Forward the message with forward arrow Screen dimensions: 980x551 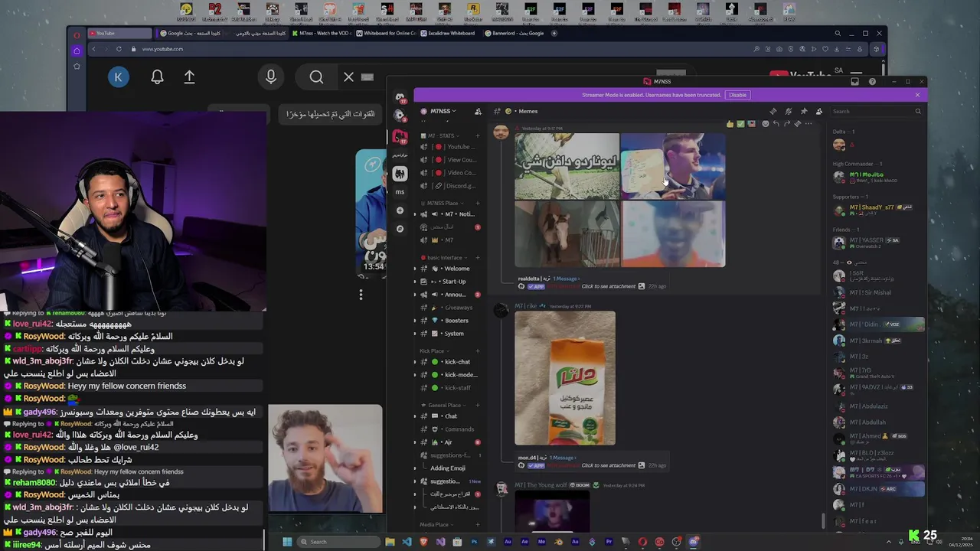787,124
